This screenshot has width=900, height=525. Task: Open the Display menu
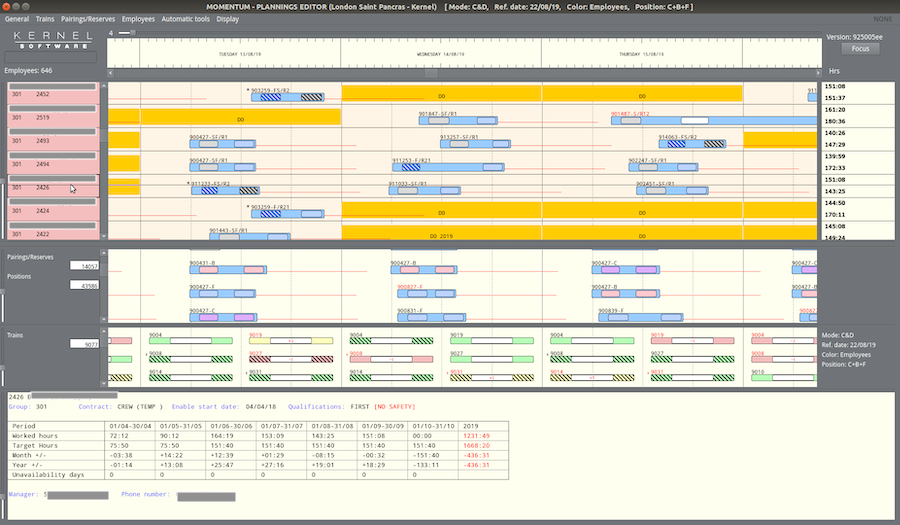pyautogui.click(x=227, y=19)
